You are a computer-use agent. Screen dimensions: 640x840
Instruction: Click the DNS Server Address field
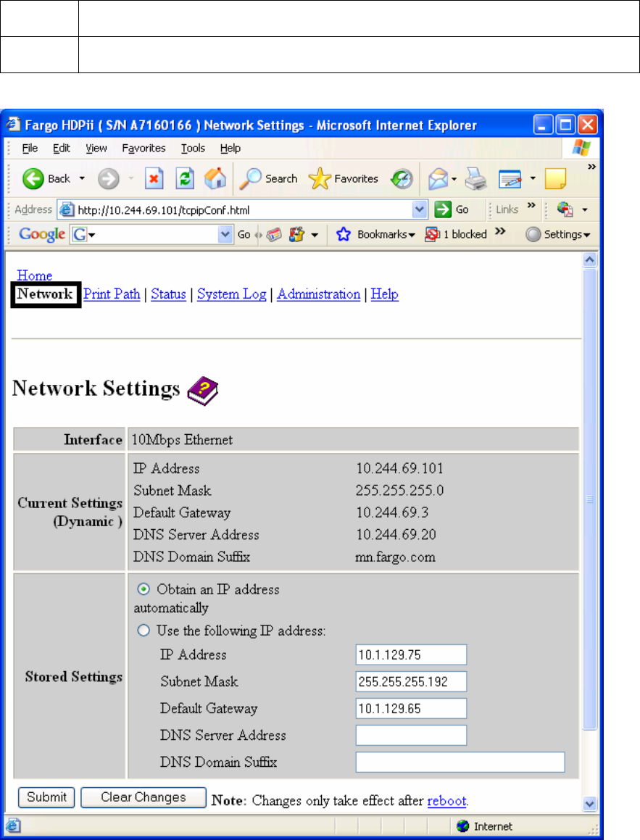click(x=411, y=735)
